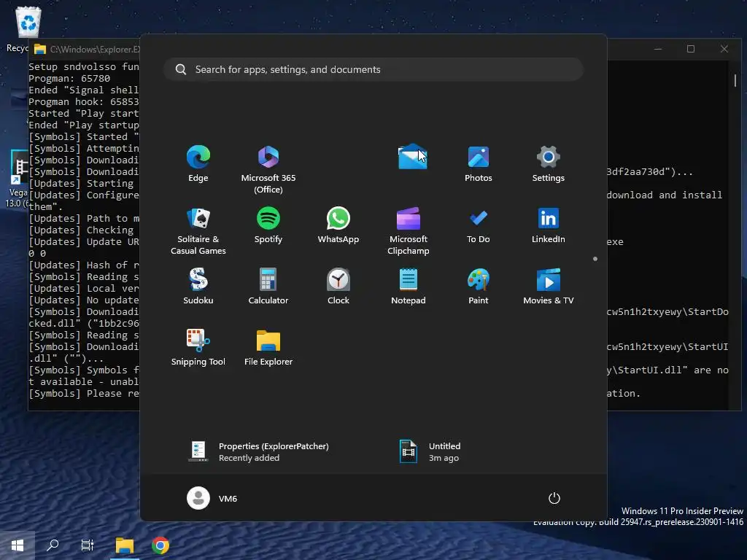The image size is (747, 560).
Task: Click console line ending 'StartUI.dll" are no'
Action: point(667,370)
